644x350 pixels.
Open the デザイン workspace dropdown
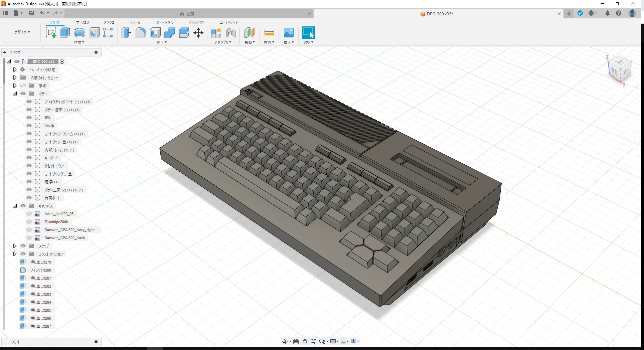coord(22,32)
